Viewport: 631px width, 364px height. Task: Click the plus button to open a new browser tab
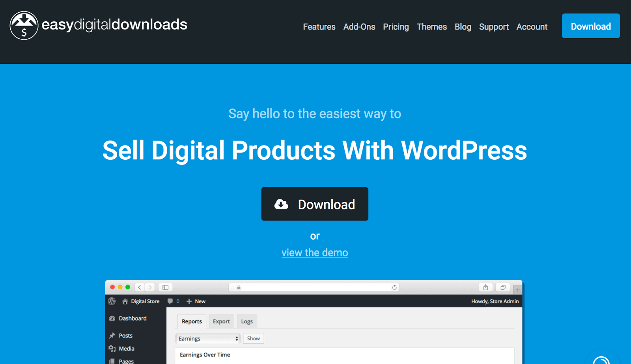pyautogui.click(x=517, y=289)
